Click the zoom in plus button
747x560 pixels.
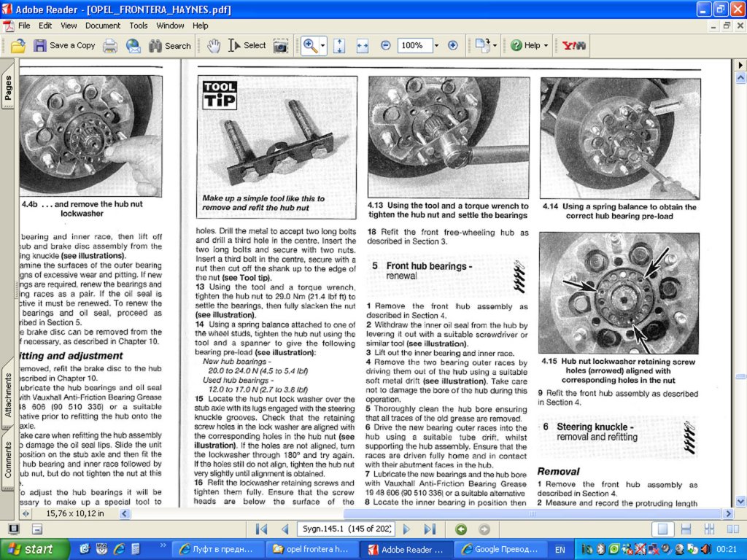tap(452, 45)
